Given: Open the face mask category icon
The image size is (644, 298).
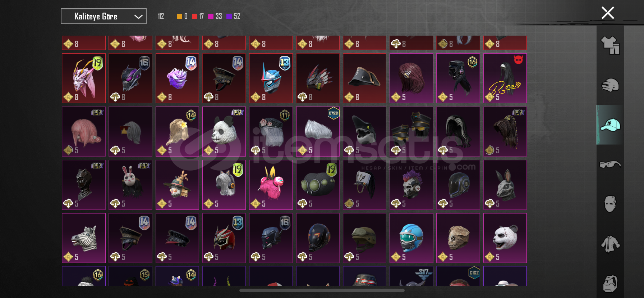Looking at the screenshot, I should tap(610, 204).
